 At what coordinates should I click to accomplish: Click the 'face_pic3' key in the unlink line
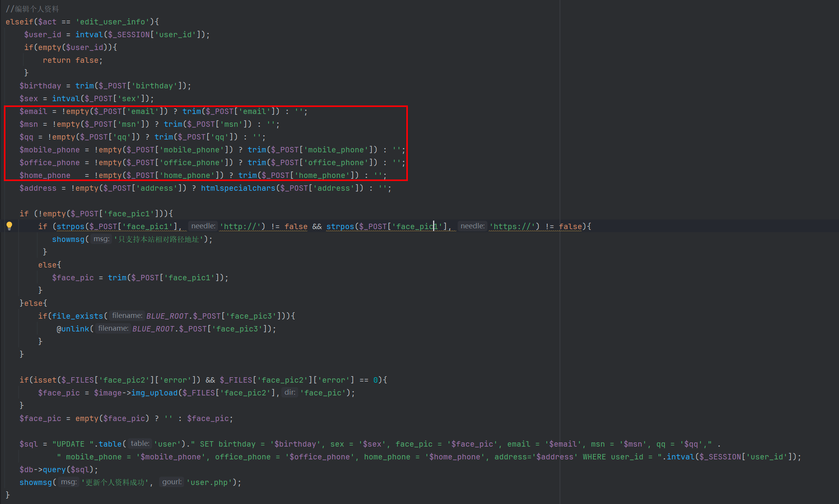[x=237, y=329]
